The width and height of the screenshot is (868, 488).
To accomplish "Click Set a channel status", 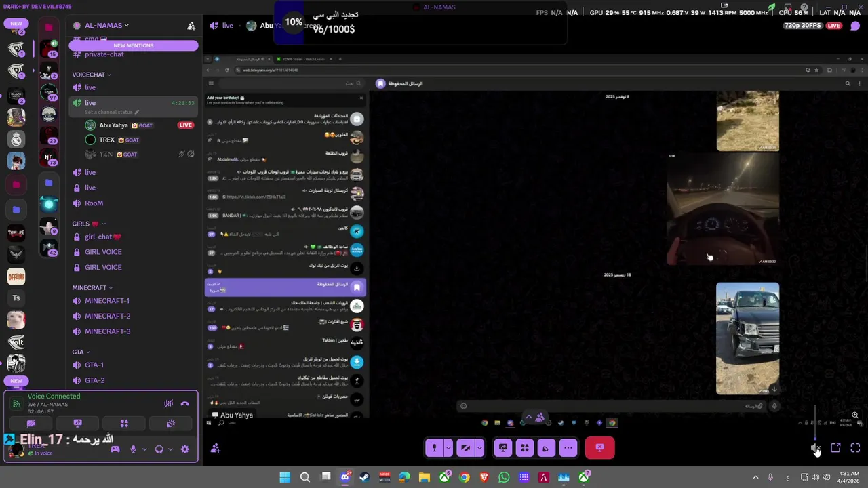I will [112, 112].
